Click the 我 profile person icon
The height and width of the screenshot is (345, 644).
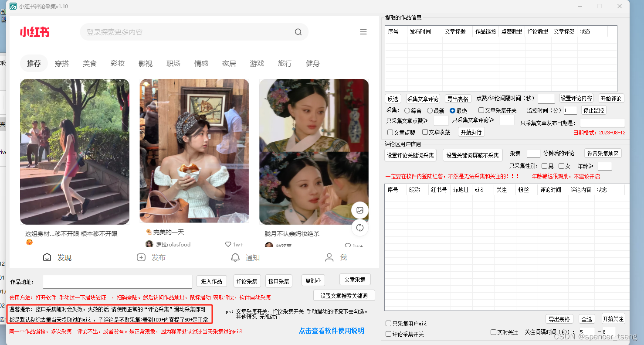pos(329,257)
